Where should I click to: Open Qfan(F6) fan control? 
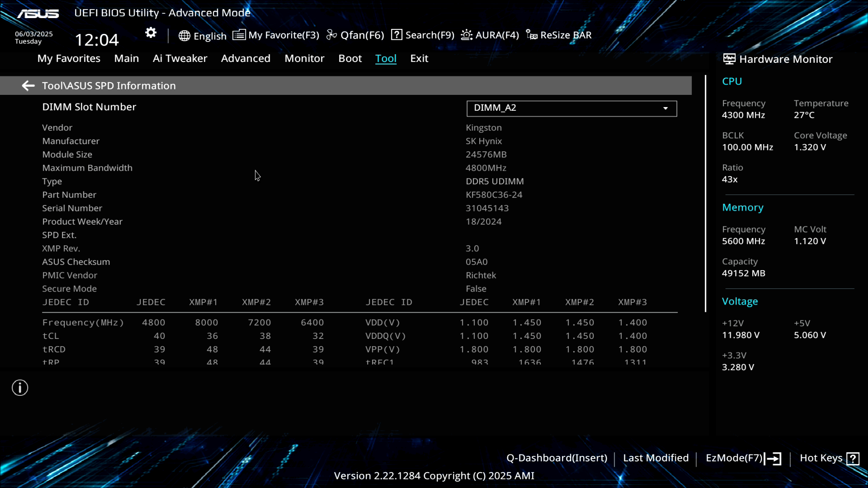click(355, 35)
